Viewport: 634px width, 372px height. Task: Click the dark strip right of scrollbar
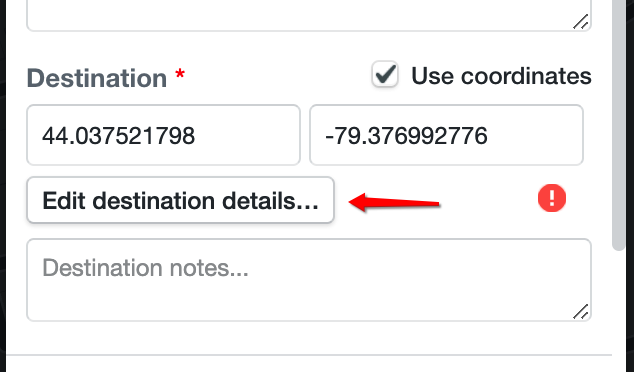[x=630, y=186]
